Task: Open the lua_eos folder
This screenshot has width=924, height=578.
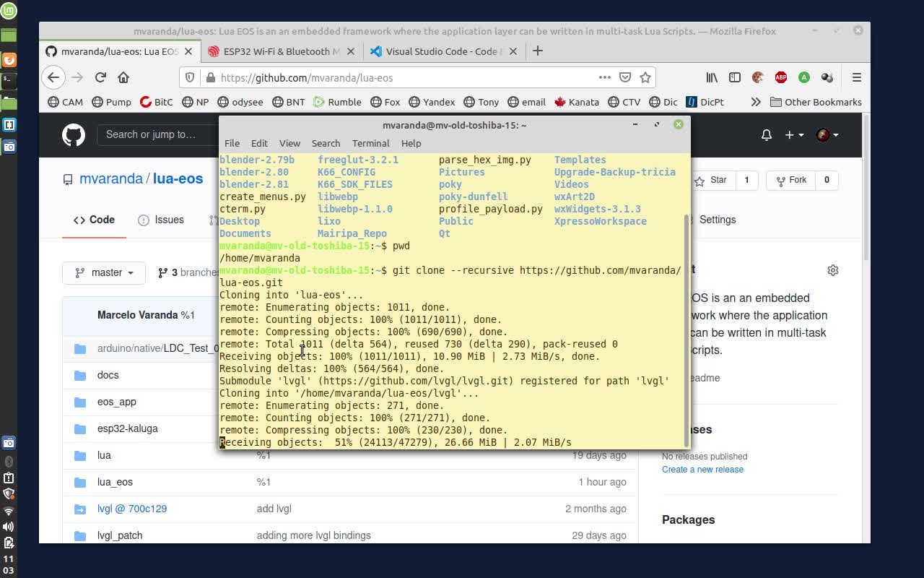Action: coord(115,482)
